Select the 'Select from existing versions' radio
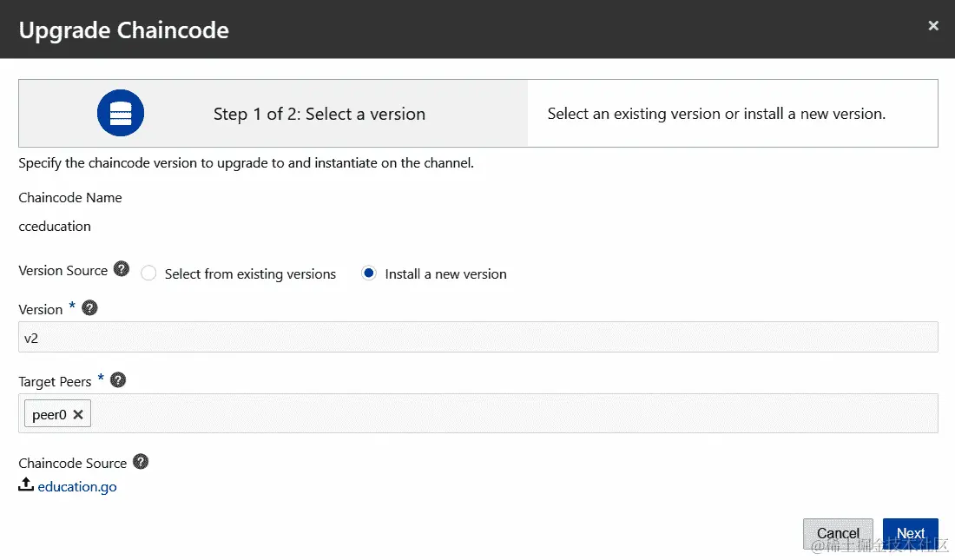 [148, 273]
